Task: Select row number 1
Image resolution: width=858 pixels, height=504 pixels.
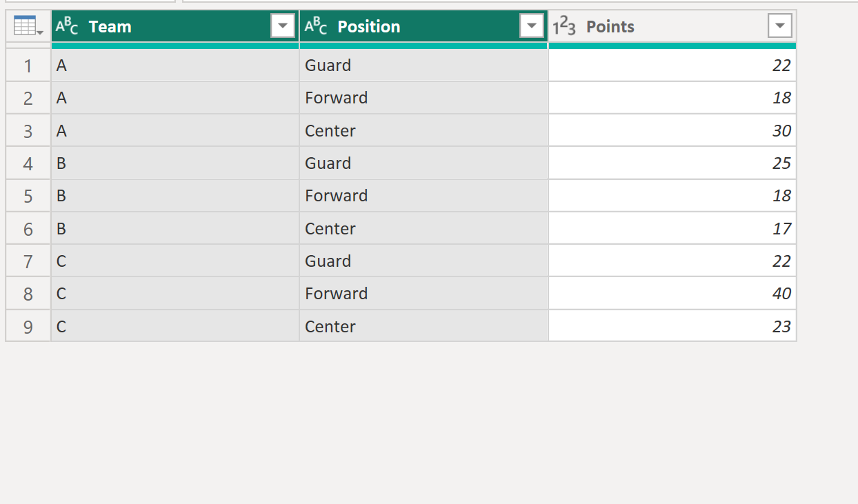Action: click(x=28, y=65)
